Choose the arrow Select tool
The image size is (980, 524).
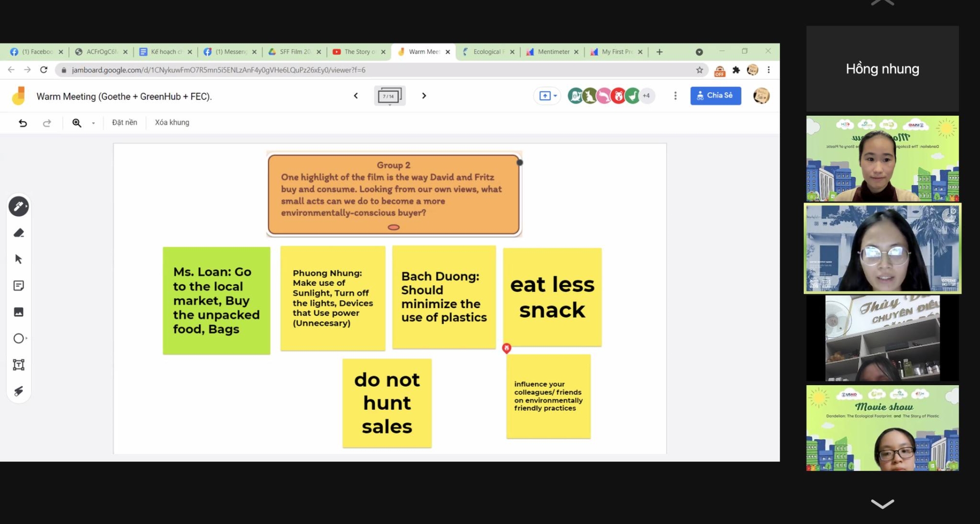[x=18, y=259]
